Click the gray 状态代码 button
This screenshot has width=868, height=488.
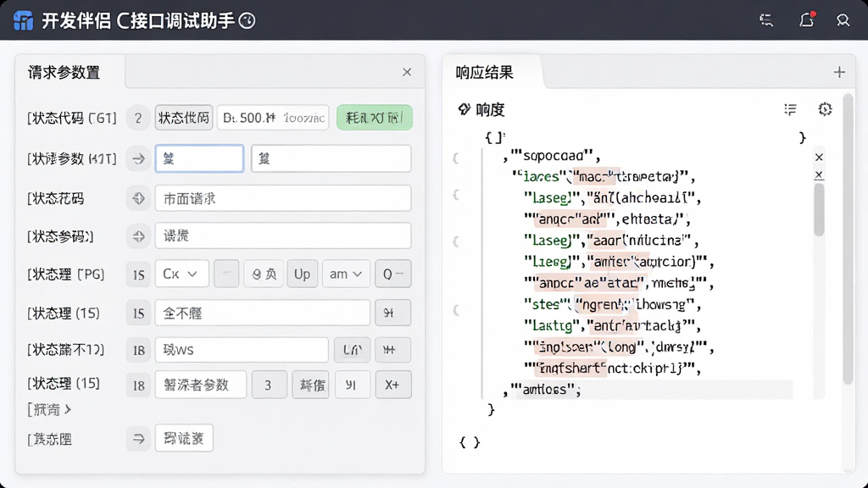click(x=184, y=117)
